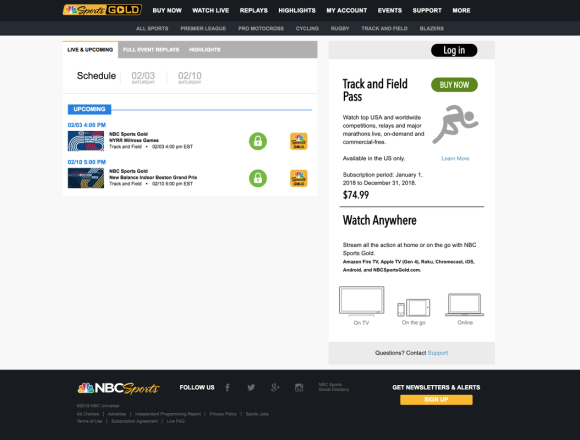Click the NBC Sports footer logo
580x440 pixels.
(118, 388)
